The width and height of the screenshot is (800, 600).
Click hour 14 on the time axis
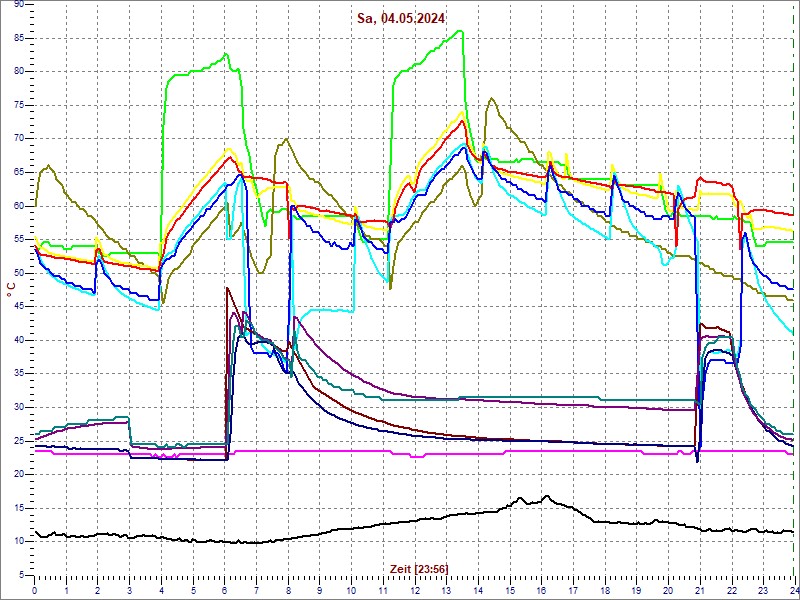[478, 589]
